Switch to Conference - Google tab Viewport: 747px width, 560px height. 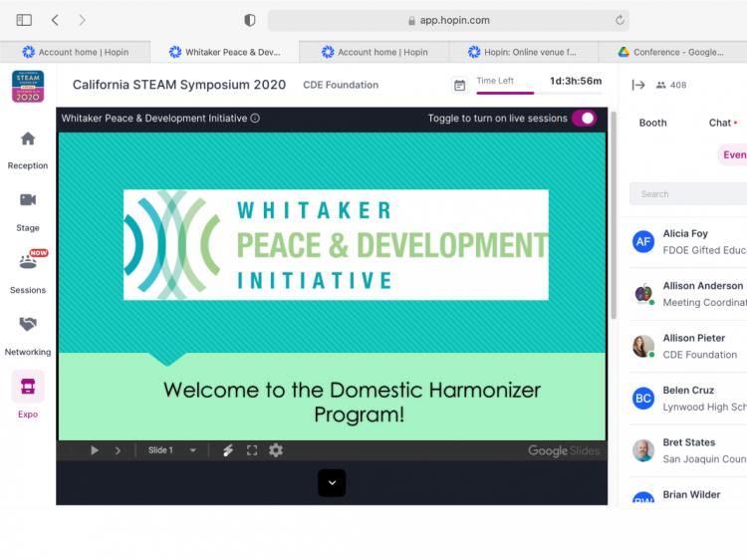pyautogui.click(x=671, y=52)
